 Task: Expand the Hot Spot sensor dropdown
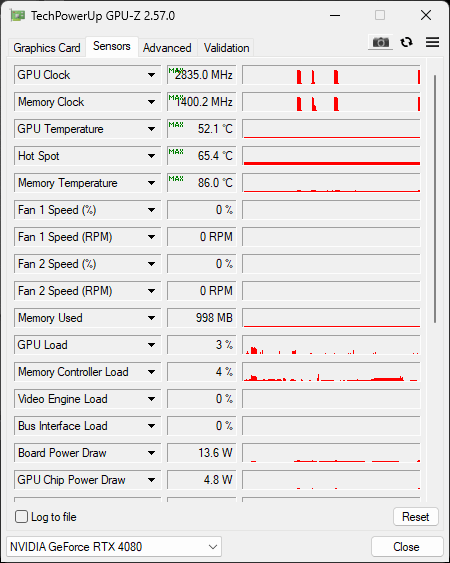coord(151,156)
